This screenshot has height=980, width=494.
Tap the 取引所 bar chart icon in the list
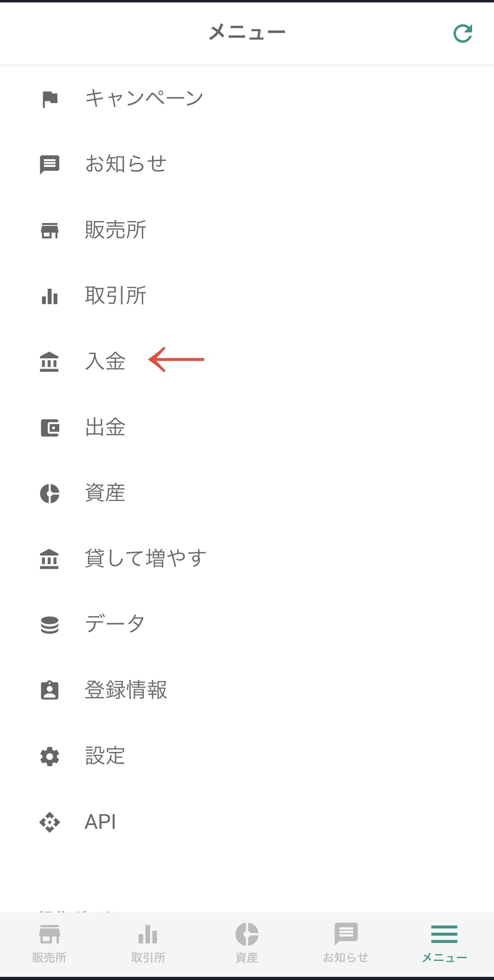50,296
